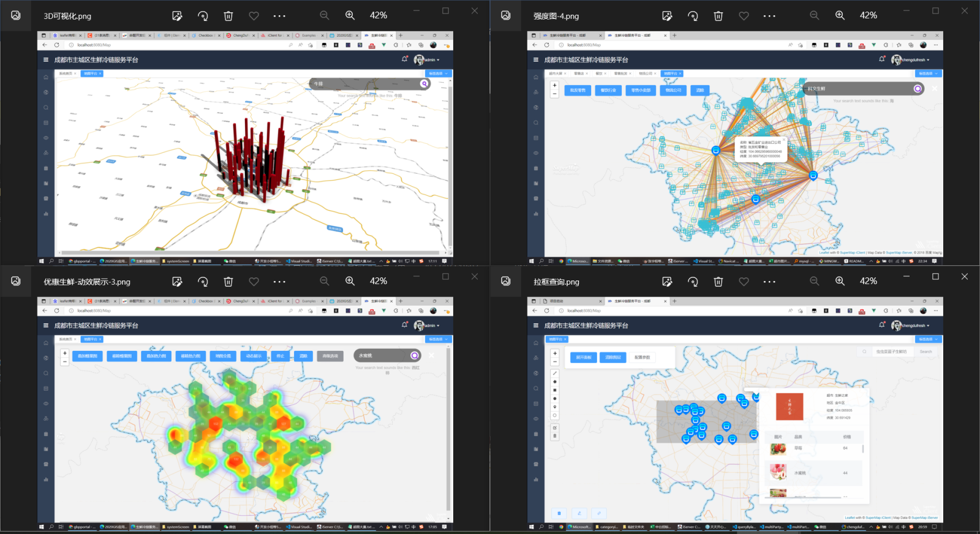
Task: Zoom out on the 强度图-4.png image
Action: 814,16
